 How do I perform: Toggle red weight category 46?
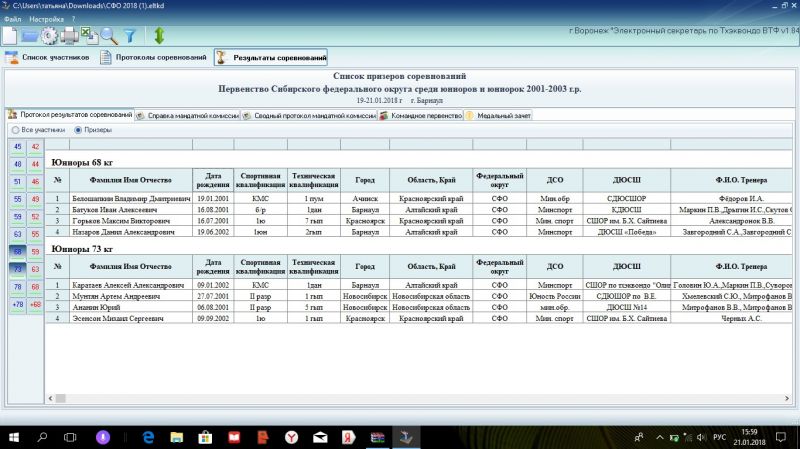(x=35, y=182)
